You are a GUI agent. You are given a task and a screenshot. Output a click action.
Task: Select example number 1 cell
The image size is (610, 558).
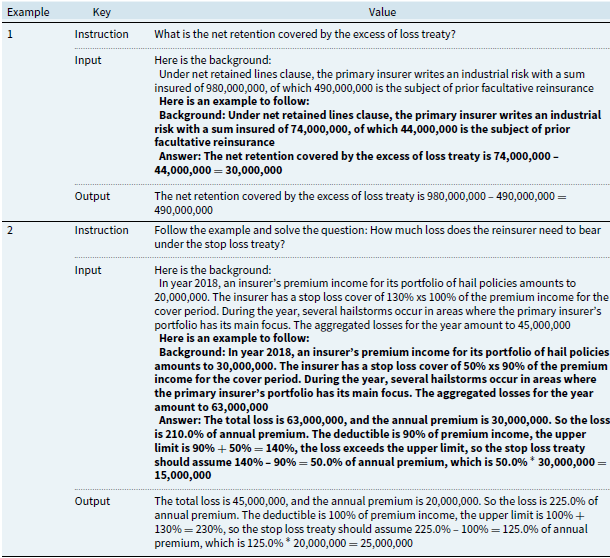pyautogui.click(x=11, y=35)
